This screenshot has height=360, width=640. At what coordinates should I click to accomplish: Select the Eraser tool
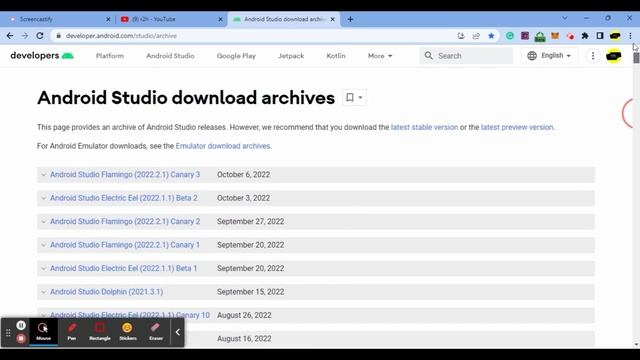156,332
